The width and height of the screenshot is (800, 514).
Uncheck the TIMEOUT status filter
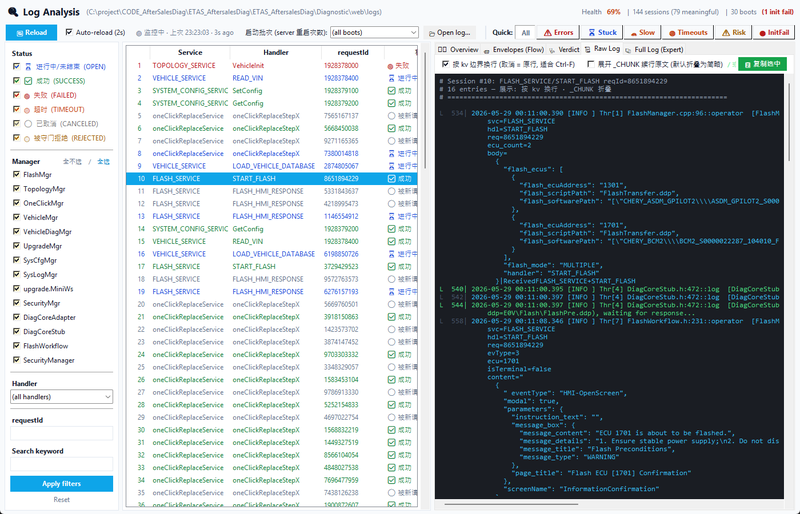pos(16,109)
